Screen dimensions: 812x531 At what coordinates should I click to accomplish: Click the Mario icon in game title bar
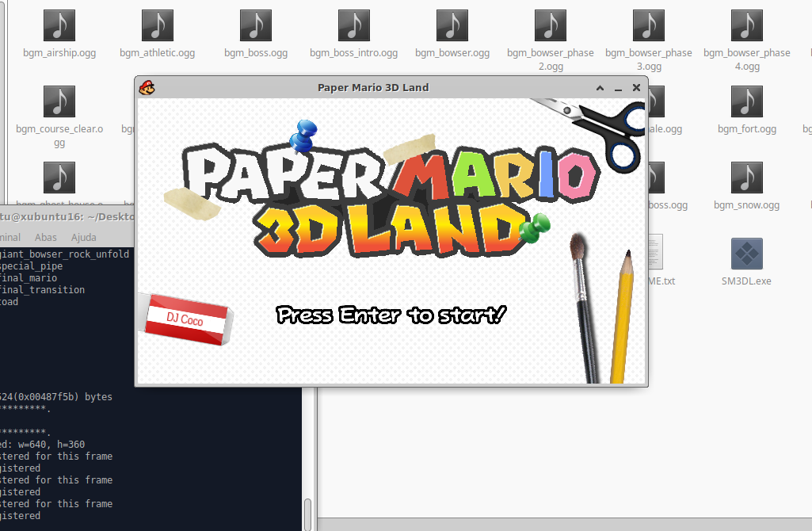click(147, 87)
